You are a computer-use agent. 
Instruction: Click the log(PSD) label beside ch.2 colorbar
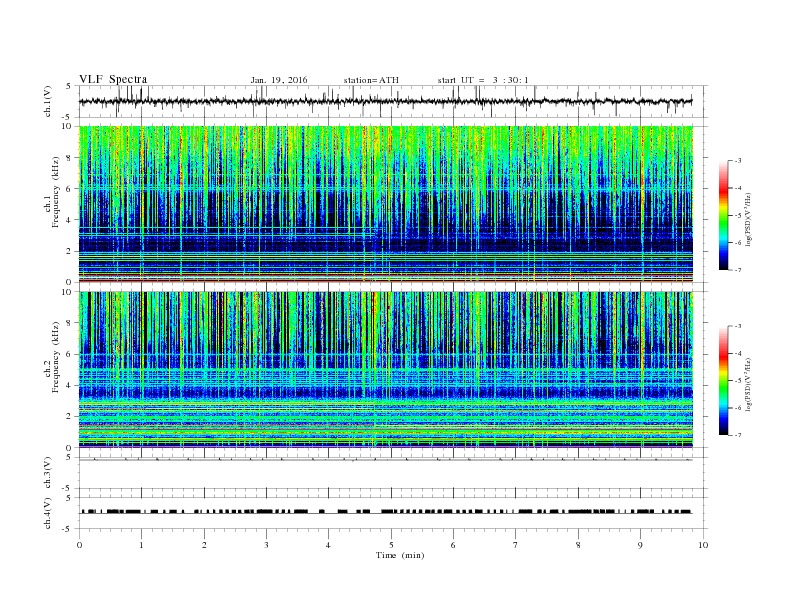tap(748, 384)
